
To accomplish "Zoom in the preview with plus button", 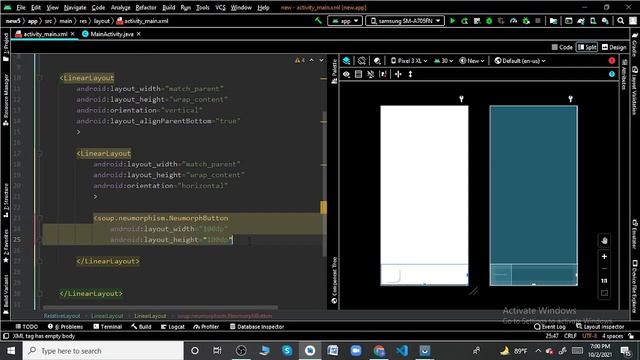I will [x=604, y=257].
